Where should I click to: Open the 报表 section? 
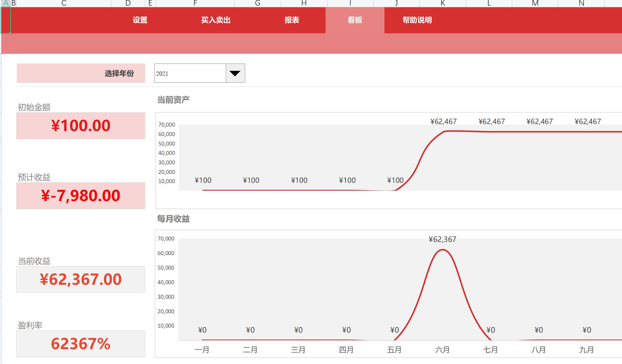point(292,20)
